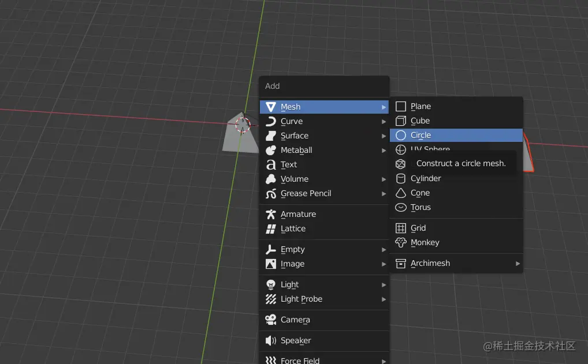Select Metaball menu entry
This screenshot has width=588, height=364.
324,150
